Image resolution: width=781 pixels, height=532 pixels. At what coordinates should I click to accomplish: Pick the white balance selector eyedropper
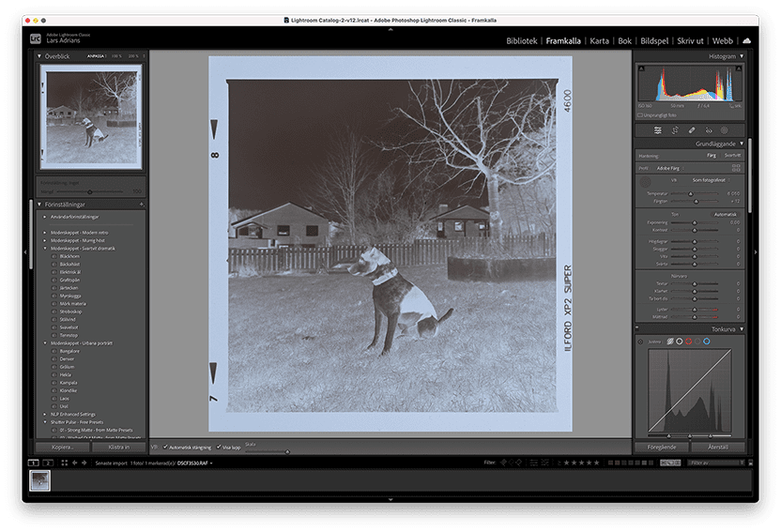click(645, 182)
